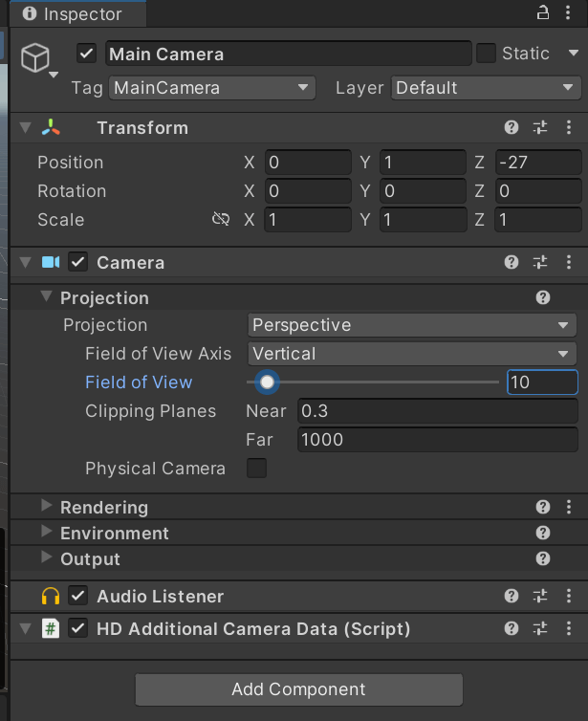Open Camera component preset settings icon
Screen dimensions: 588x721
pyautogui.click(x=540, y=262)
